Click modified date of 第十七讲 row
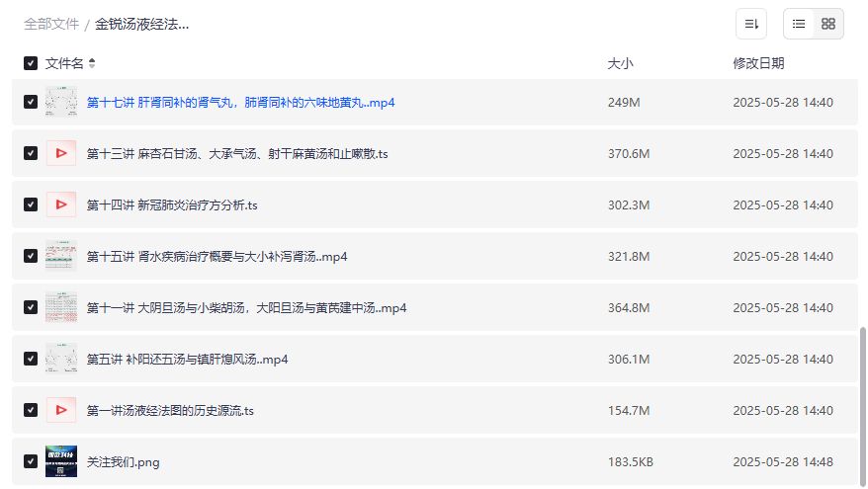 click(783, 103)
